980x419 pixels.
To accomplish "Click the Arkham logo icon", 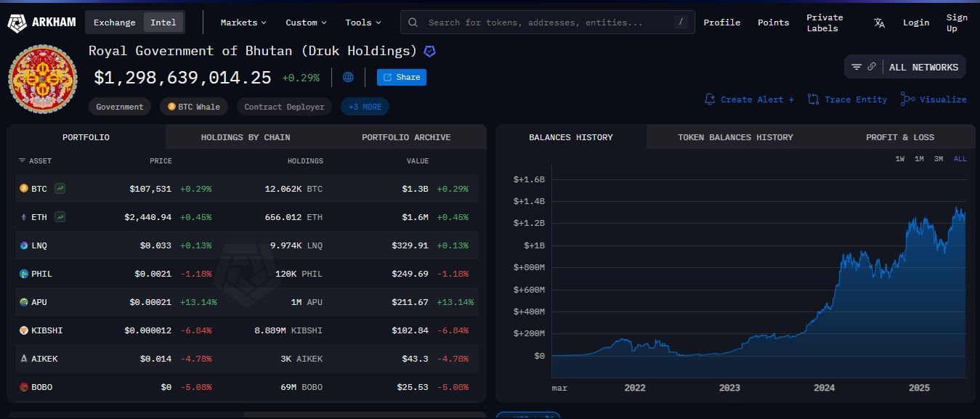I will (17, 23).
